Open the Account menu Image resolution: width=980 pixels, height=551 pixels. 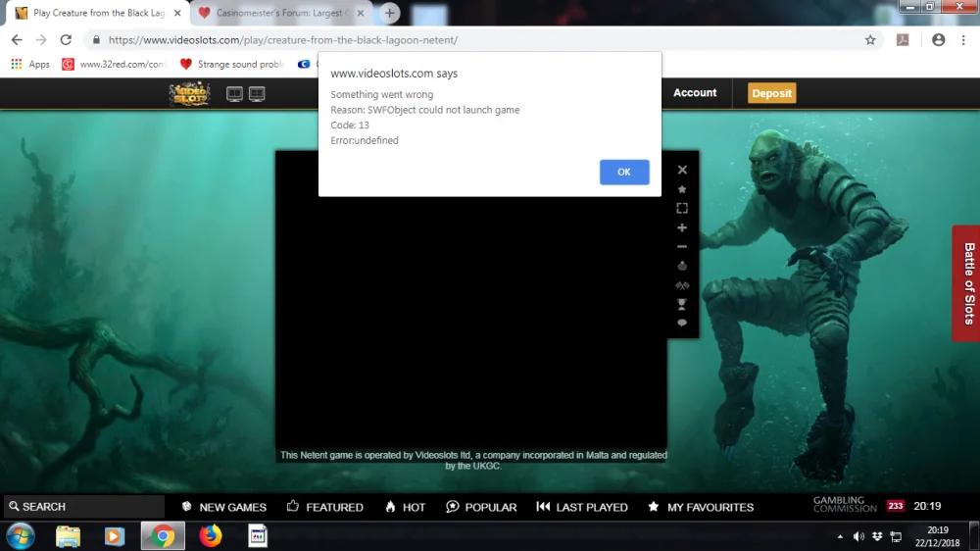point(695,92)
